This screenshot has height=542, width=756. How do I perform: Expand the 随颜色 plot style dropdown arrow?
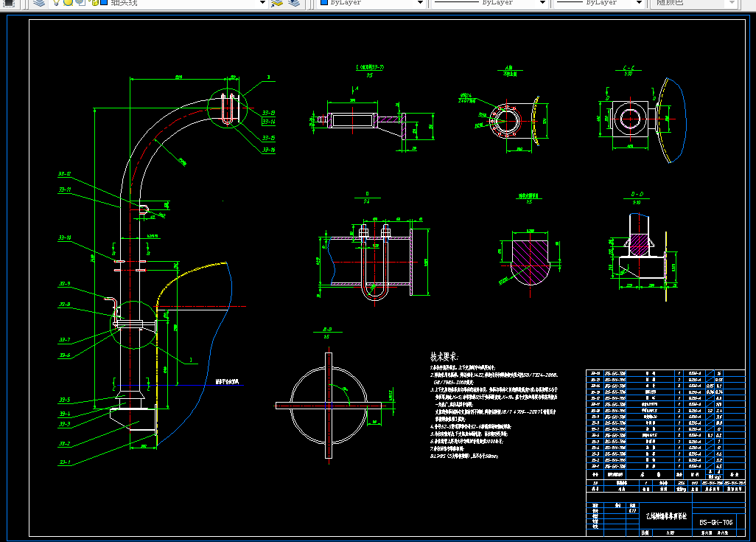(732, 2)
